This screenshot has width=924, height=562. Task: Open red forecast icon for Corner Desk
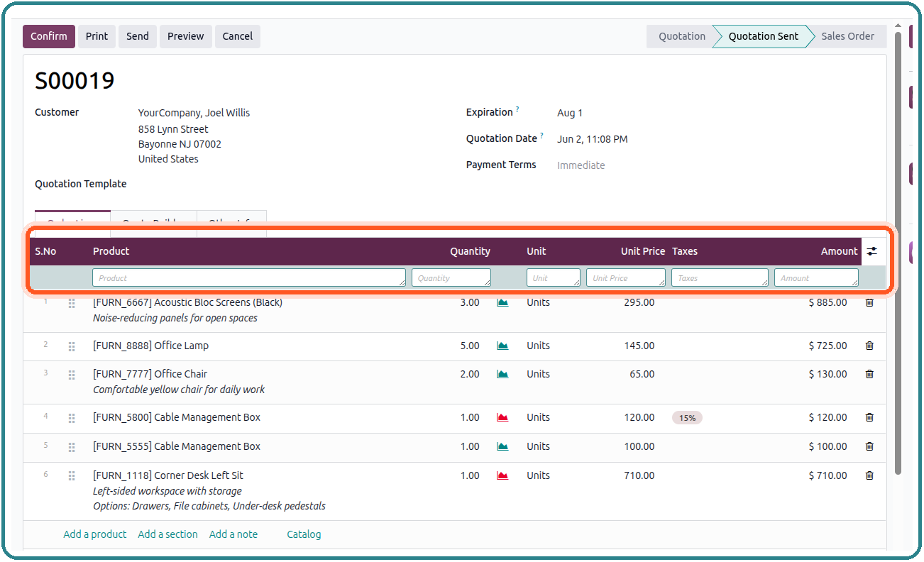(x=502, y=476)
